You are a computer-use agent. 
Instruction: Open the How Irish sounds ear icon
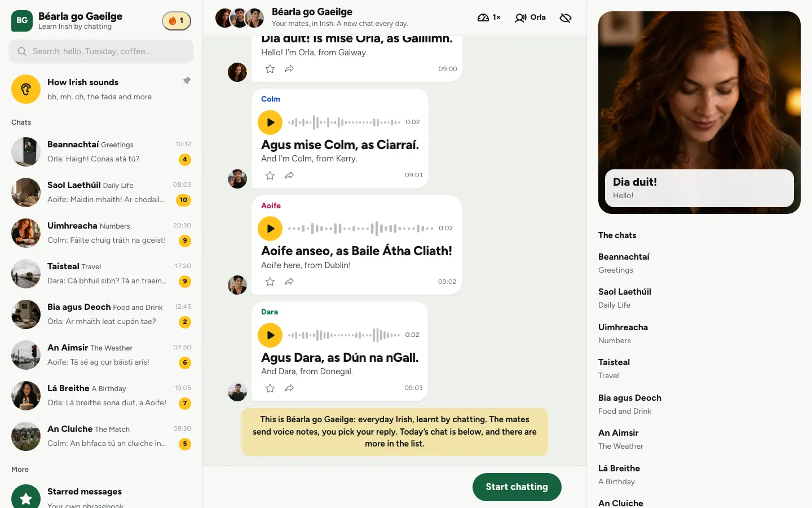26,89
